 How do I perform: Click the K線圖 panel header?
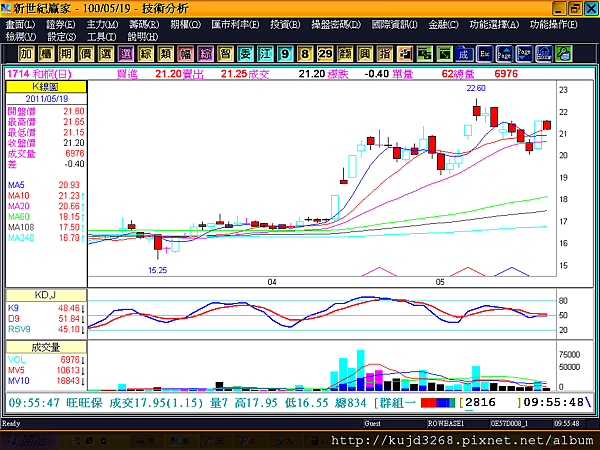pyautogui.click(x=46, y=86)
